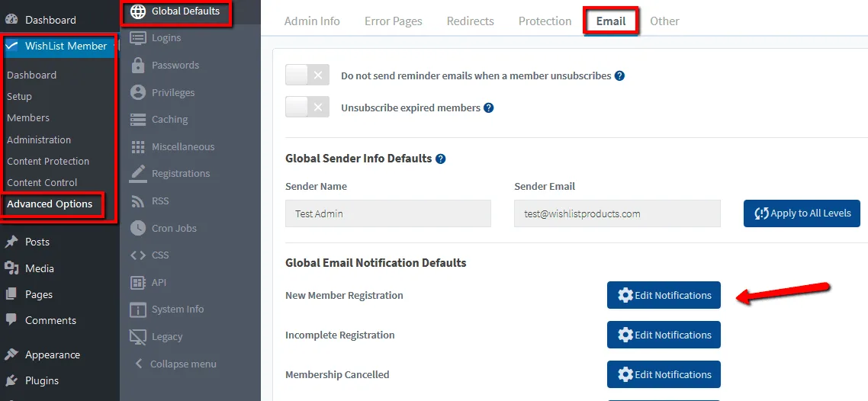
Task: Click the Caching server icon
Action: tap(138, 120)
